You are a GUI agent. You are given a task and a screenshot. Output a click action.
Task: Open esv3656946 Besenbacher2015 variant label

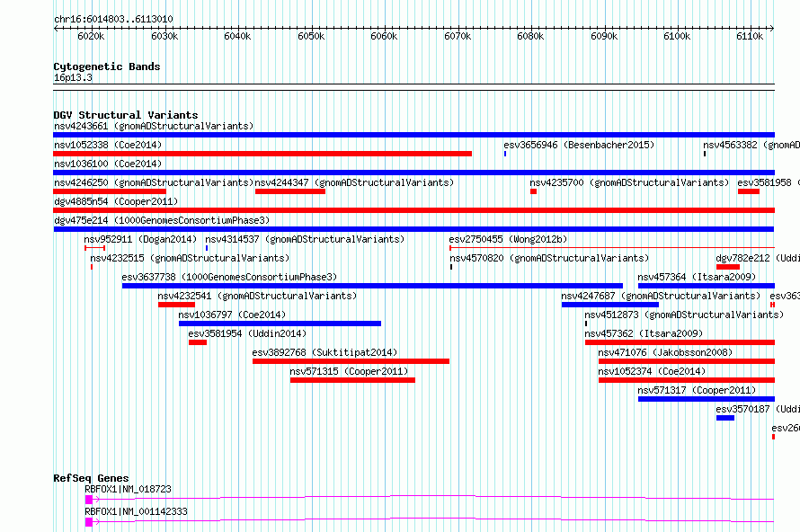(x=579, y=145)
